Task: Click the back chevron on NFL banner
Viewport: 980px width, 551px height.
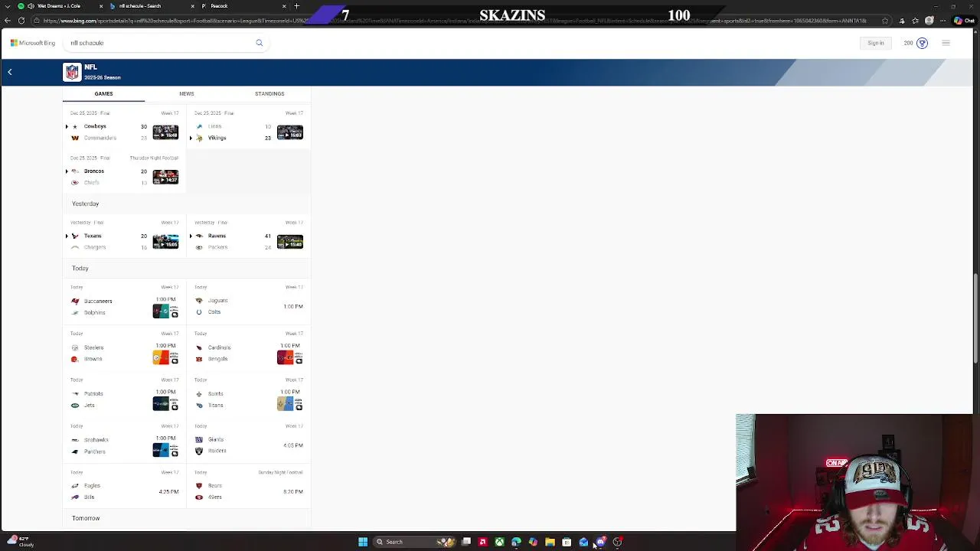Action: [10, 72]
